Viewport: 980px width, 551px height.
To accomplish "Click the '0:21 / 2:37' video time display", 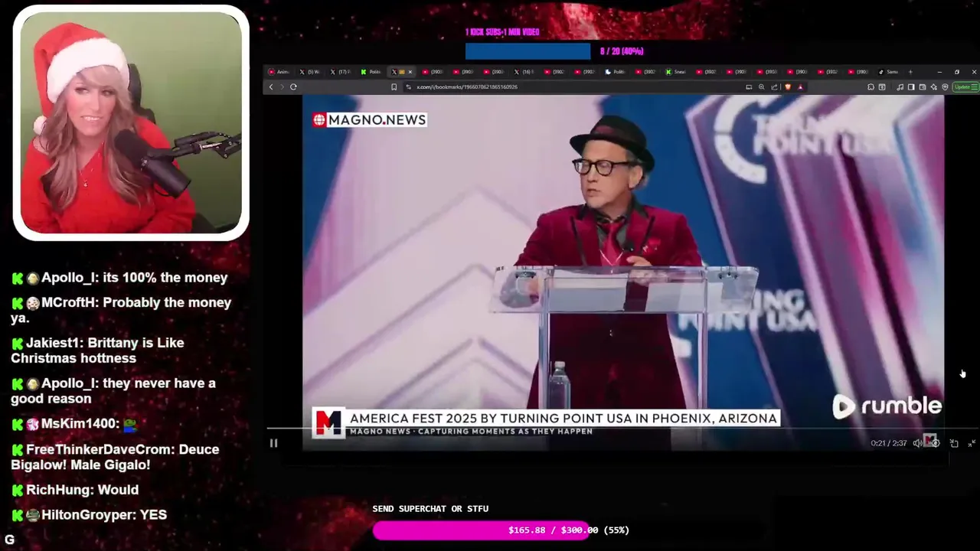I will pos(889,443).
